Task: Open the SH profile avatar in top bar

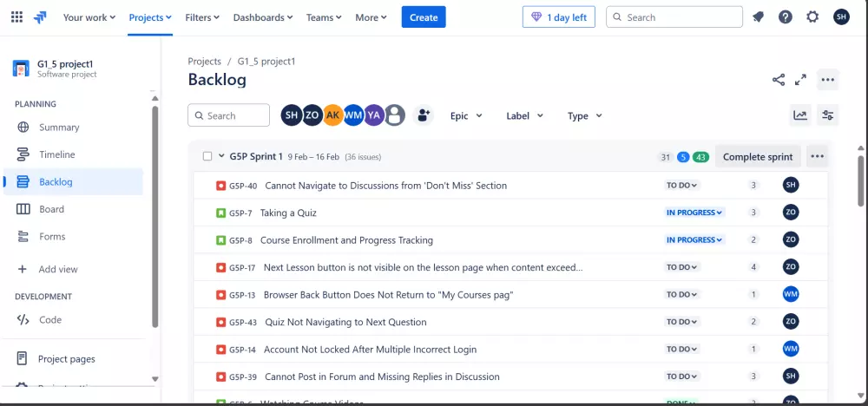Action: click(841, 17)
